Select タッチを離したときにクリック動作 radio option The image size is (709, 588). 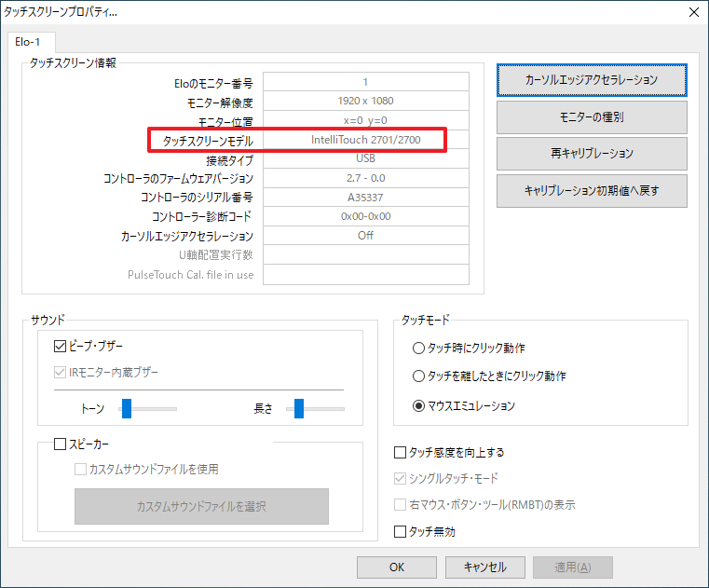(417, 376)
